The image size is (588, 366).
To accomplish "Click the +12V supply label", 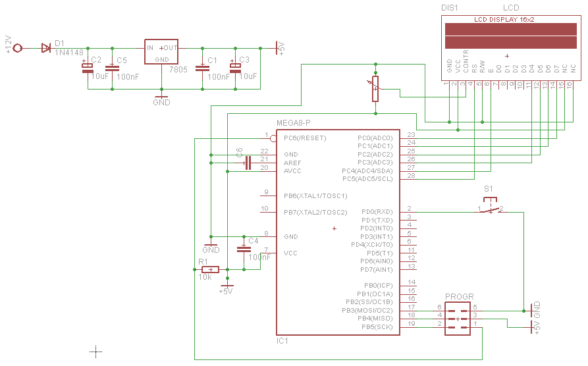I will tap(9, 45).
